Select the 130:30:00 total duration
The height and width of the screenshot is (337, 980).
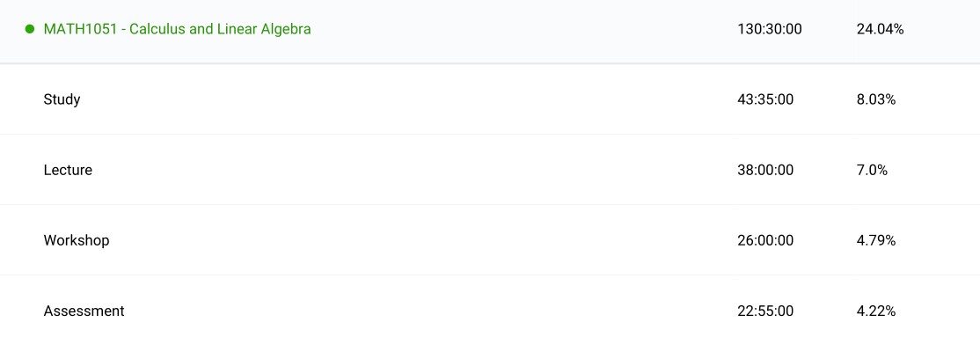pos(770,29)
